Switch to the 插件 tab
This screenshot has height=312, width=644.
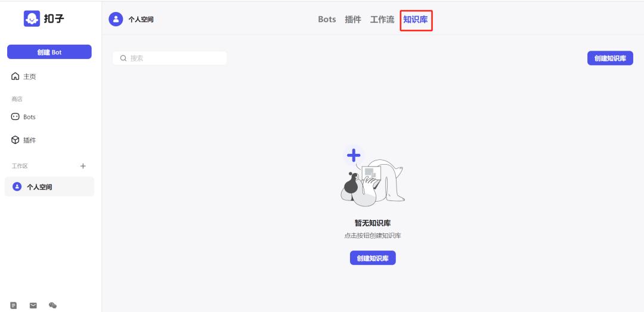(x=353, y=19)
